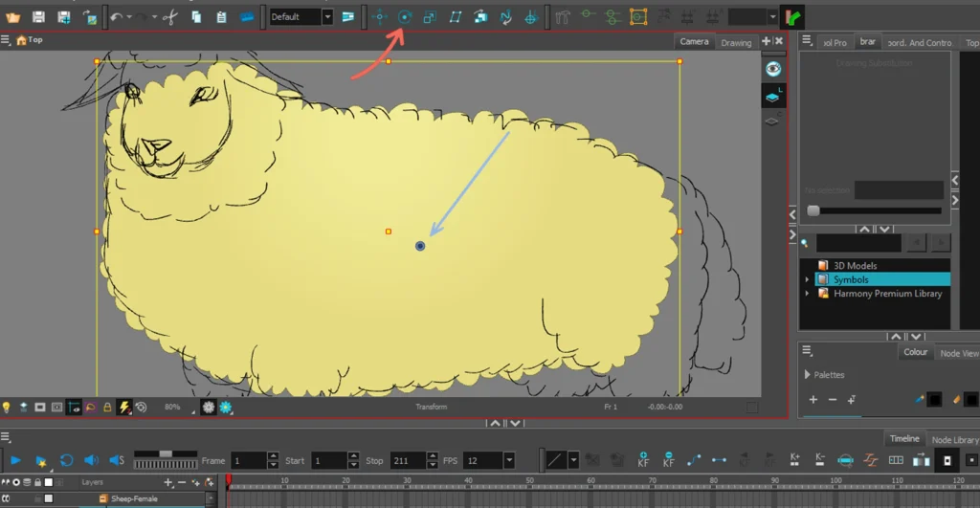Click the orange Show Control icon
This screenshot has height=508, width=980.
click(x=638, y=17)
